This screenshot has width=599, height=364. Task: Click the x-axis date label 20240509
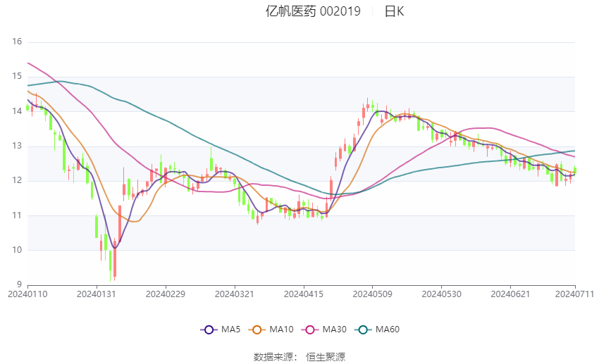point(372,294)
